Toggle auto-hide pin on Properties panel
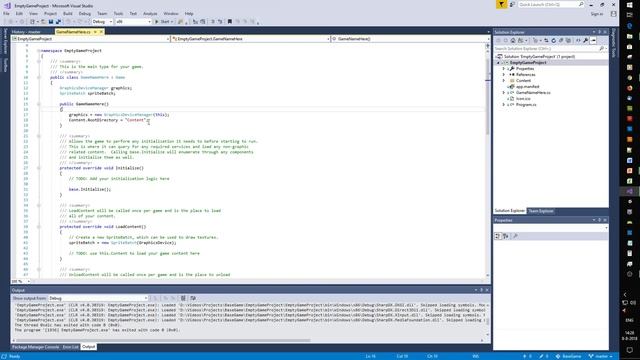640x360 pixels. (600, 220)
